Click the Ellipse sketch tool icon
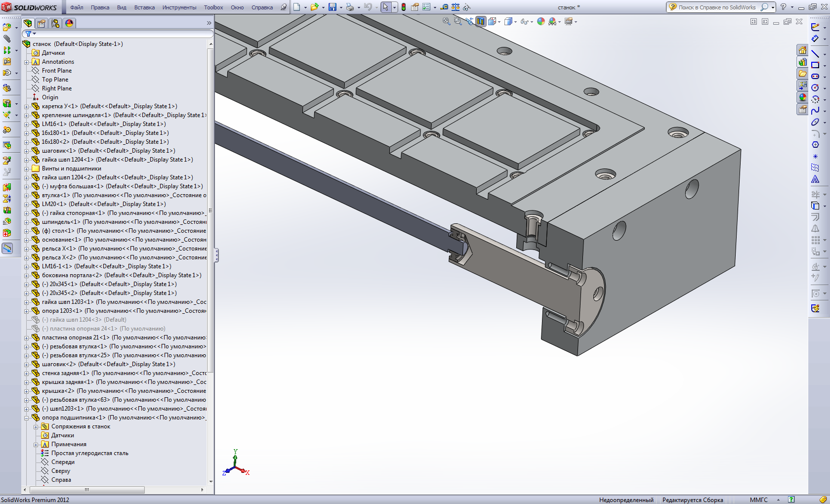This screenshot has width=830, height=504. (x=815, y=122)
